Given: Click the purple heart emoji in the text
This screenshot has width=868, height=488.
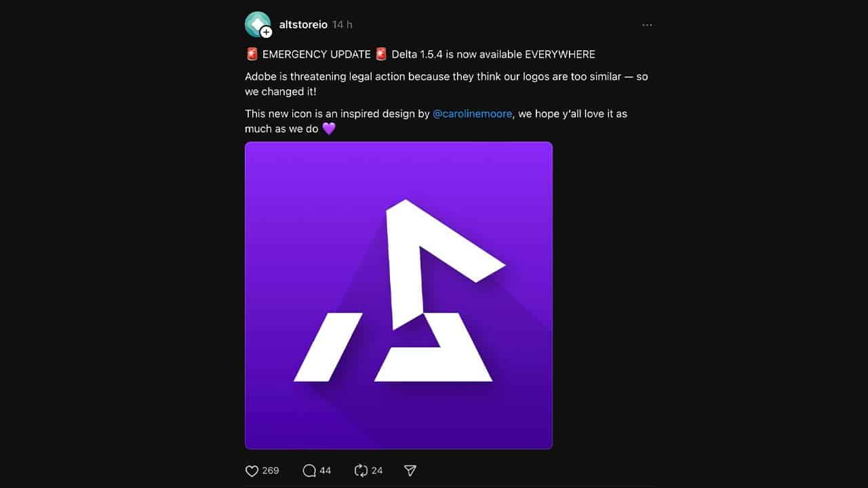Looking at the screenshot, I should (328, 128).
